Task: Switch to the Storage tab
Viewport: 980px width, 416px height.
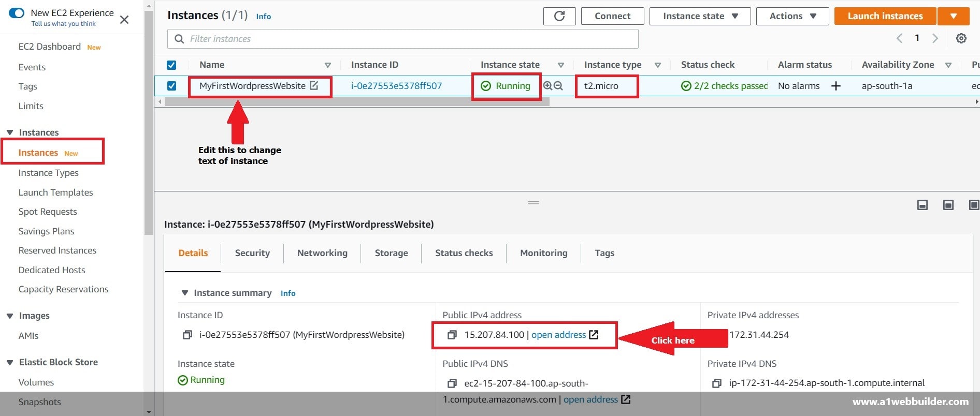Action: 392,253
